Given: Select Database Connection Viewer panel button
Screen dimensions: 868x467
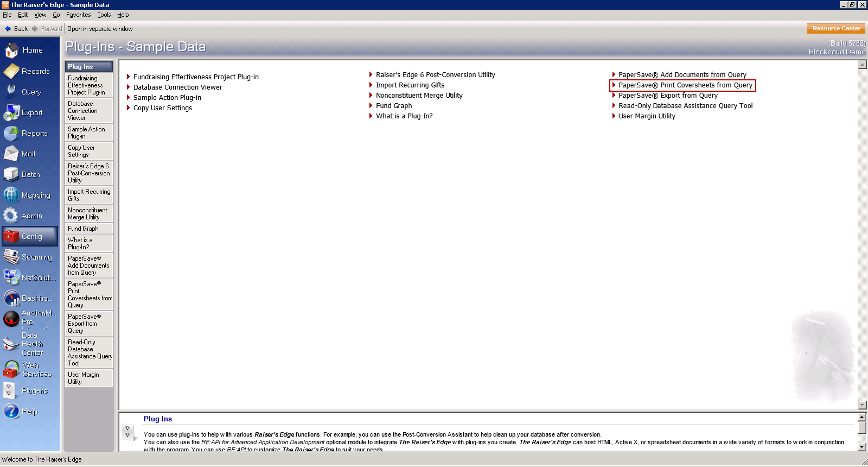Looking at the screenshot, I should 89,111.
